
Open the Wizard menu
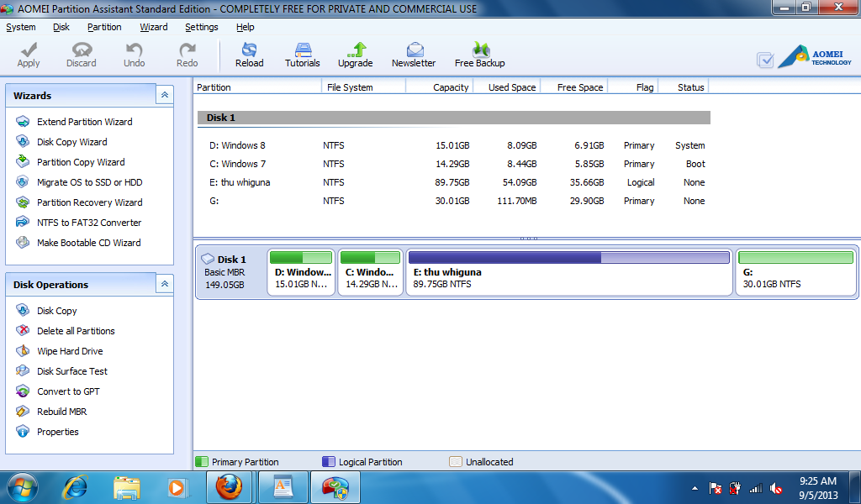coord(154,27)
